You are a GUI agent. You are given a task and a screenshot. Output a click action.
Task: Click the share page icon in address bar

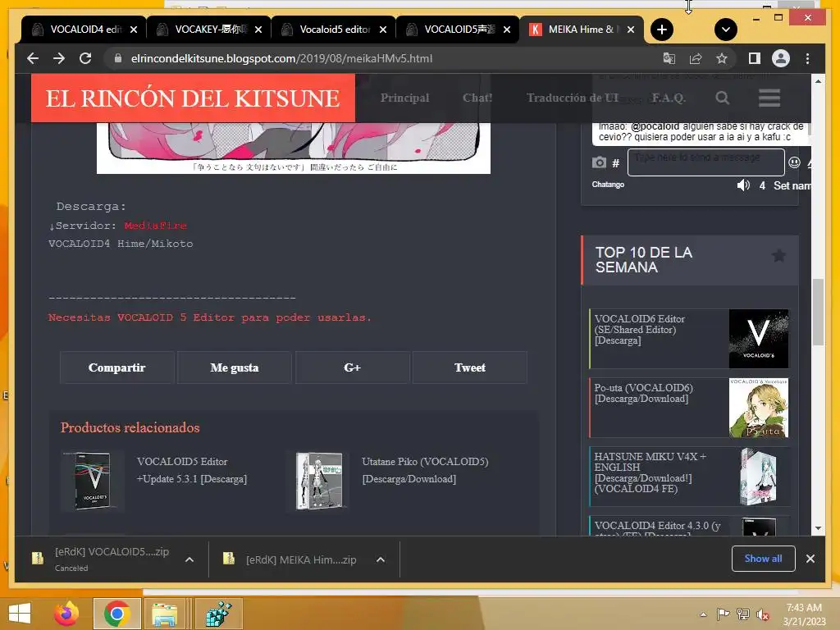click(x=696, y=58)
